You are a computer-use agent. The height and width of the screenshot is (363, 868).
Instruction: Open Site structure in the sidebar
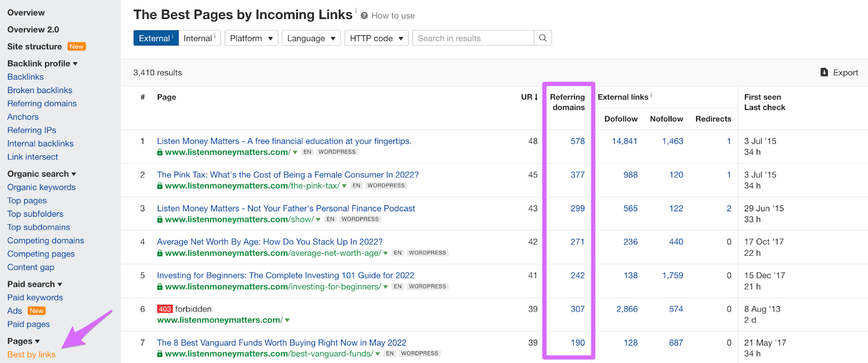click(x=35, y=47)
